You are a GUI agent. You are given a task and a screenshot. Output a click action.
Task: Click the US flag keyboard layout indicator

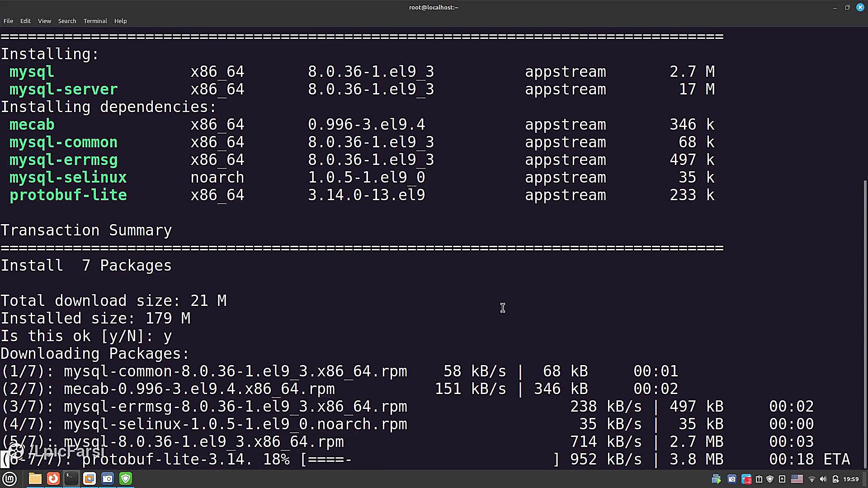[x=797, y=479]
